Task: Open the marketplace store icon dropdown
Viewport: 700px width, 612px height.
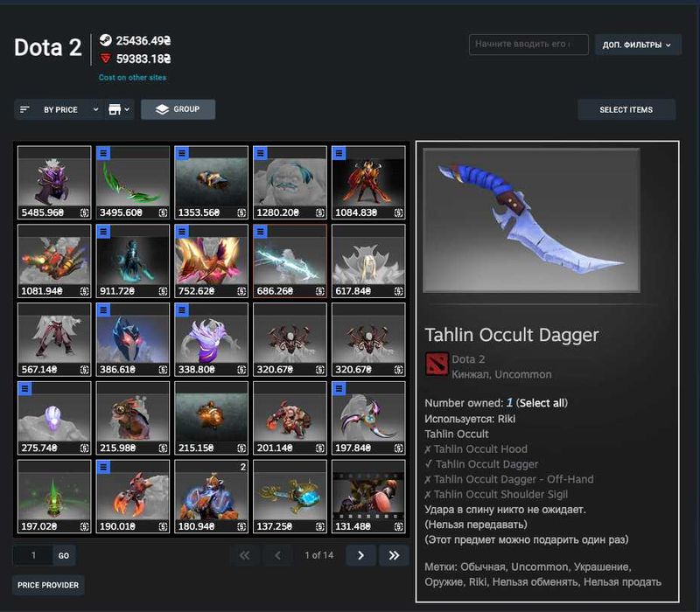Action: coord(119,109)
